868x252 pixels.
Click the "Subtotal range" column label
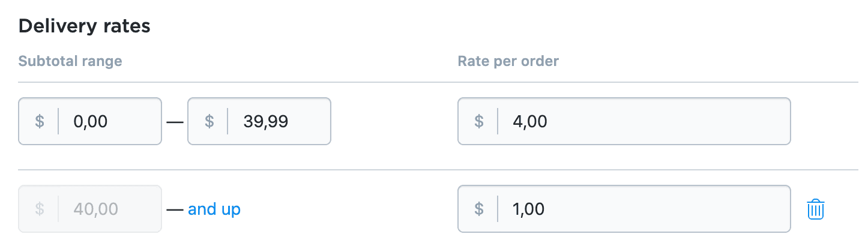pos(70,61)
